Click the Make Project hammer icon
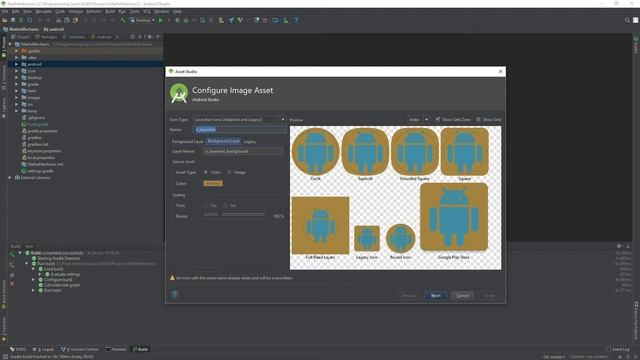The image size is (640, 360). (x=123, y=20)
